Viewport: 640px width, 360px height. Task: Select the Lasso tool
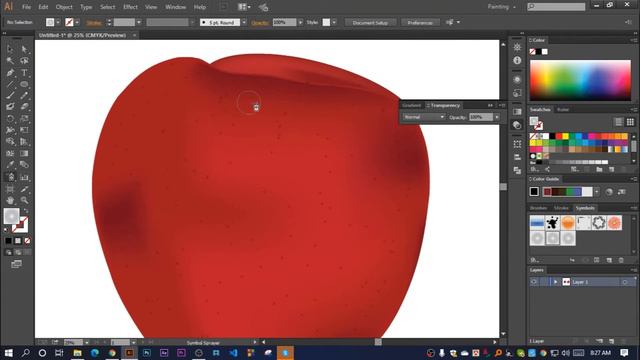tap(24, 61)
